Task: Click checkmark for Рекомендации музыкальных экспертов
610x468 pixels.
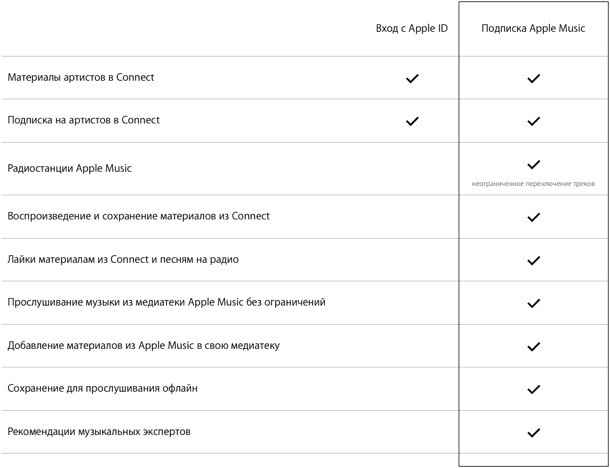Action: (533, 432)
